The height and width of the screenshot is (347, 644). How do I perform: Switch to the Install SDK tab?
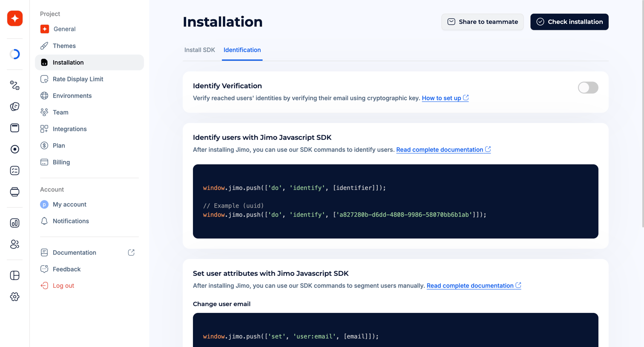[x=200, y=50]
